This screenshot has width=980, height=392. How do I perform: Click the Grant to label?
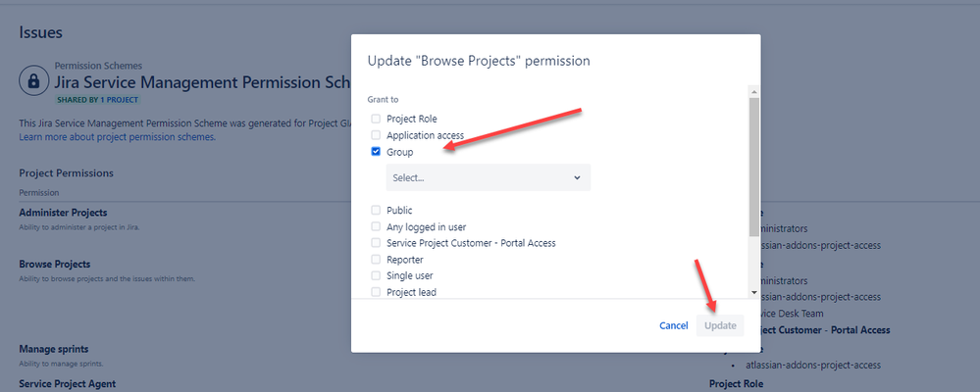click(x=384, y=99)
